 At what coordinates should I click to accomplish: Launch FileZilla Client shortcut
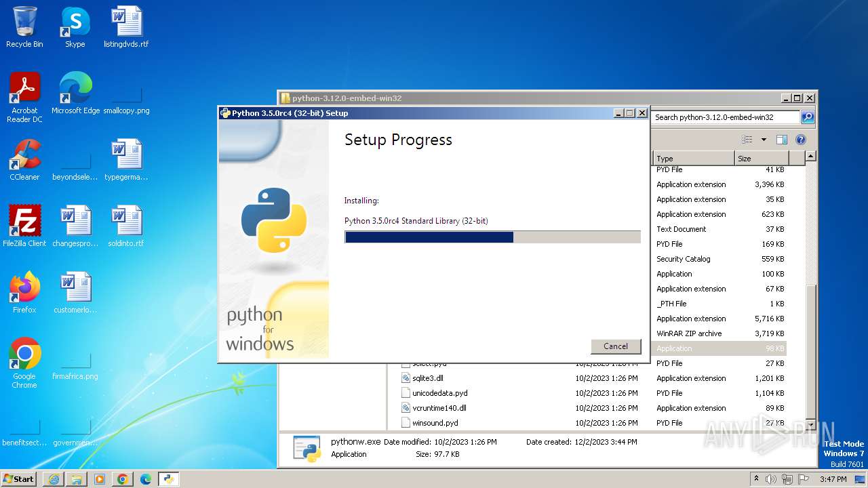click(x=24, y=226)
